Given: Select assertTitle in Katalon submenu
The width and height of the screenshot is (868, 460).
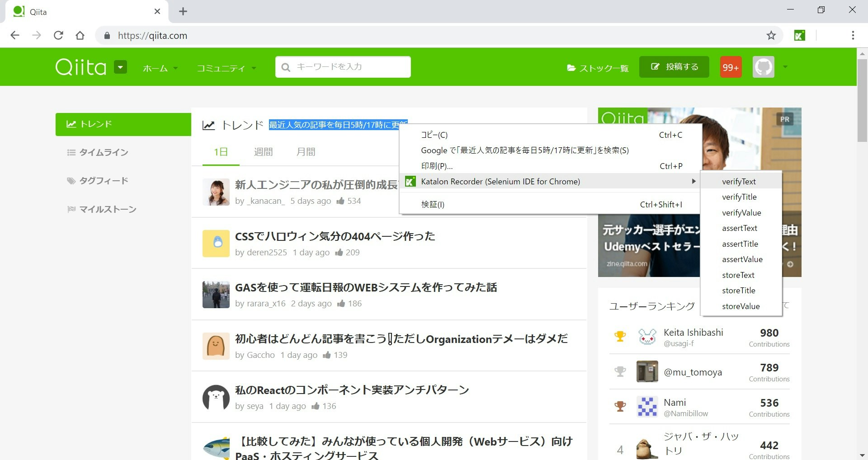Looking at the screenshot, I should point(741,244).
